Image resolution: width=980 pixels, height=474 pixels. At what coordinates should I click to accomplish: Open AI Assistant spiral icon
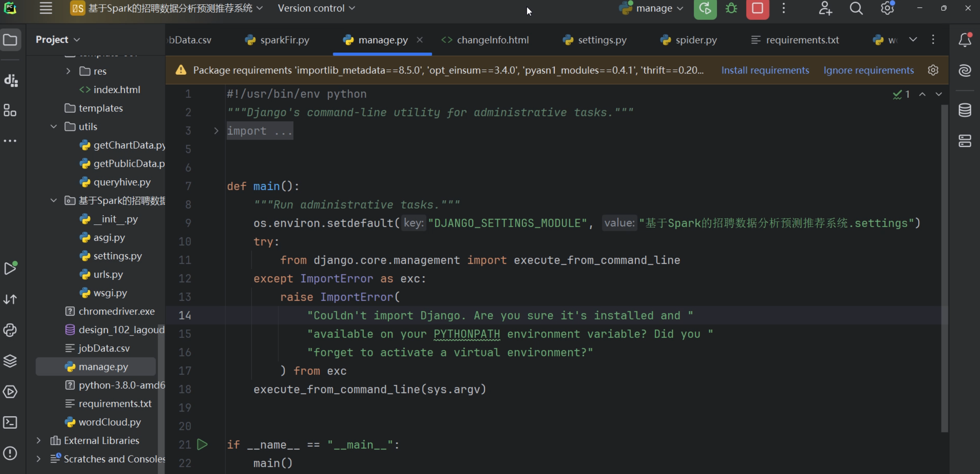tap(965, 71)
